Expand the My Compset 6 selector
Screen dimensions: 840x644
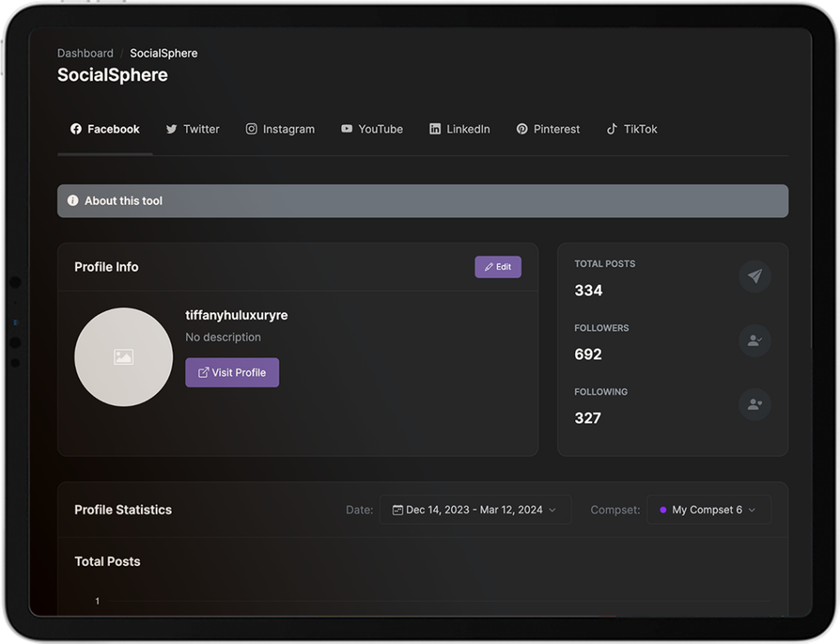(x=709, y=509)
